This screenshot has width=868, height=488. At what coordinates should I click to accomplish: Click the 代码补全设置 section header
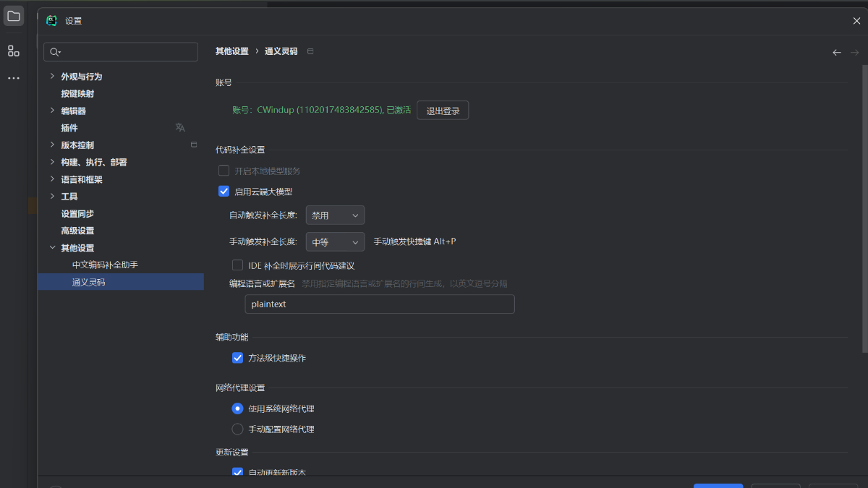240,150
